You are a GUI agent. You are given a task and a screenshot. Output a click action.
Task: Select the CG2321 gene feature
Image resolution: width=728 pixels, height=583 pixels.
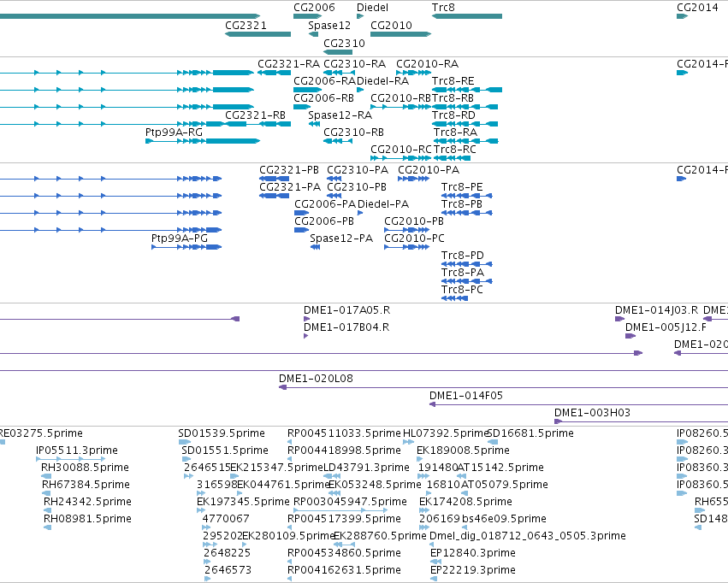coord(257,34)
